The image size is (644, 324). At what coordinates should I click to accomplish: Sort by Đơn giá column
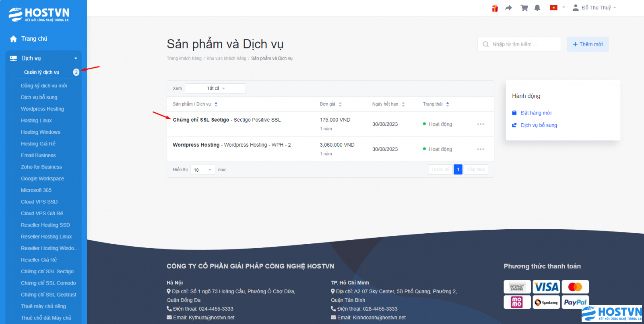coord(331,104)
